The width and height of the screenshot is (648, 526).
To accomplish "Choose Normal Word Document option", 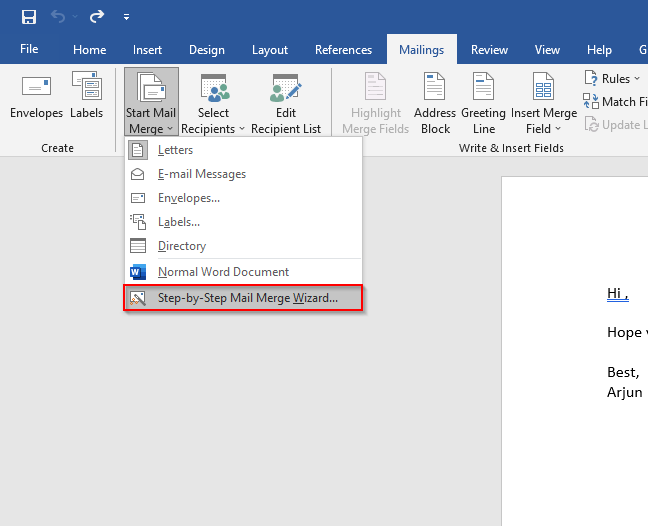I will pos(223,272).
